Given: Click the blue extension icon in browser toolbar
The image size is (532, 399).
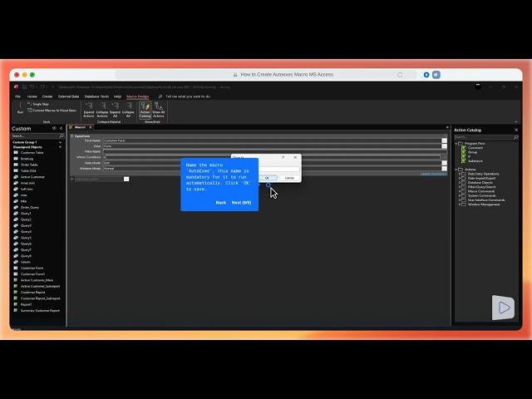Looking at the screenshot, I should tap(436, 75).
